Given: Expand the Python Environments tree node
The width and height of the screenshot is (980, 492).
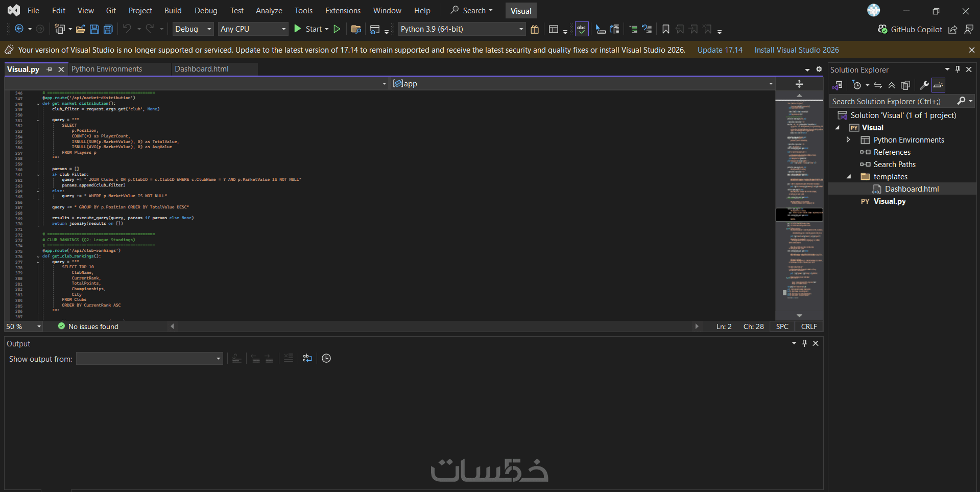Looking at the screenshot, I should 848,140.
